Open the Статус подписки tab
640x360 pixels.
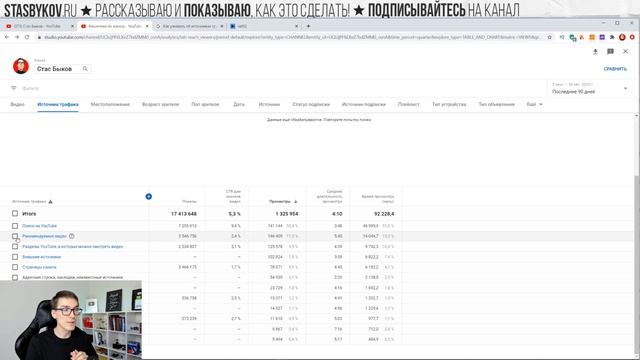[311, 104]
